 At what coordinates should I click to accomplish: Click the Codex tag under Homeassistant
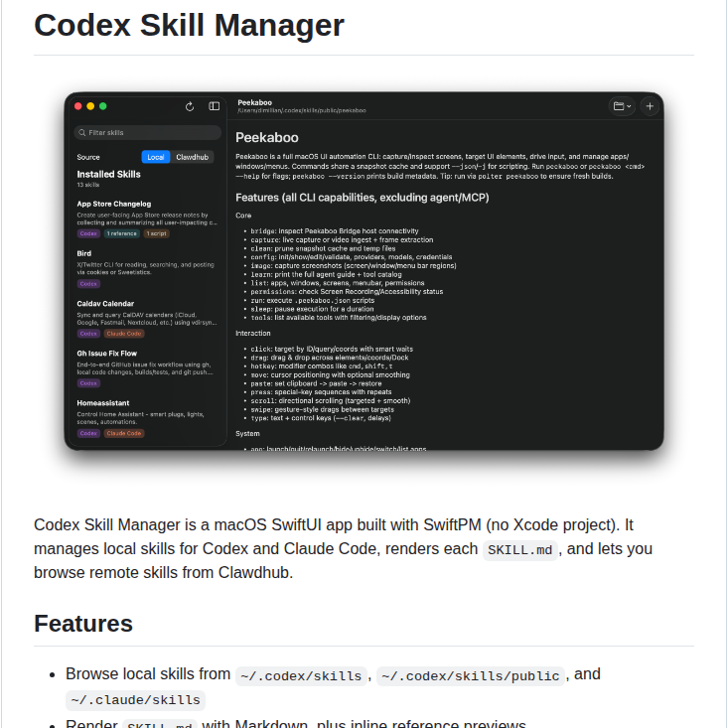pos(88,433)
